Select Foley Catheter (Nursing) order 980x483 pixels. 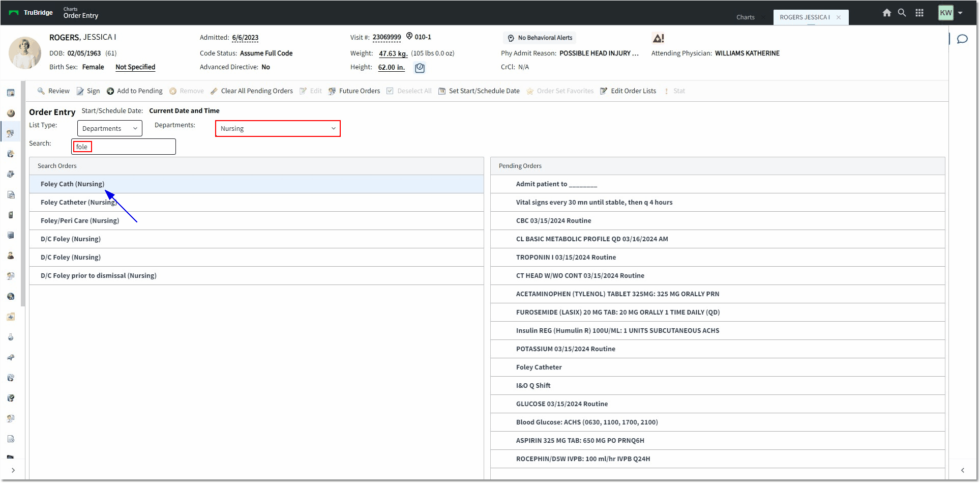pos(256,203)
